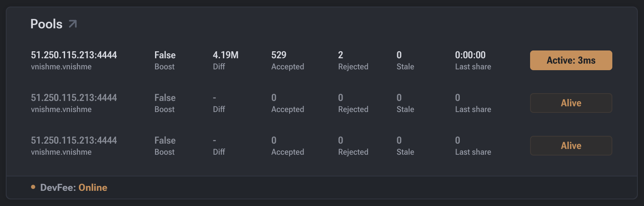This screenshot has height=206, width=644.
Task: Click the third pool's Alive badge
Action: 571,146
